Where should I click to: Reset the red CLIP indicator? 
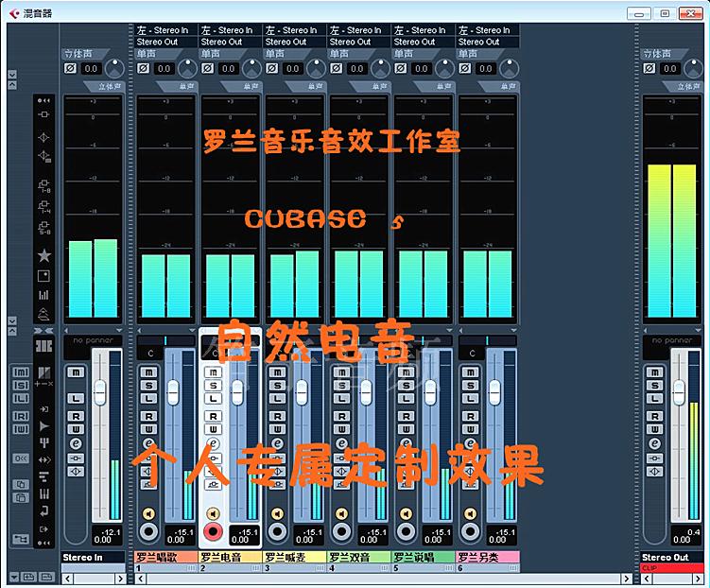(672, 568)
